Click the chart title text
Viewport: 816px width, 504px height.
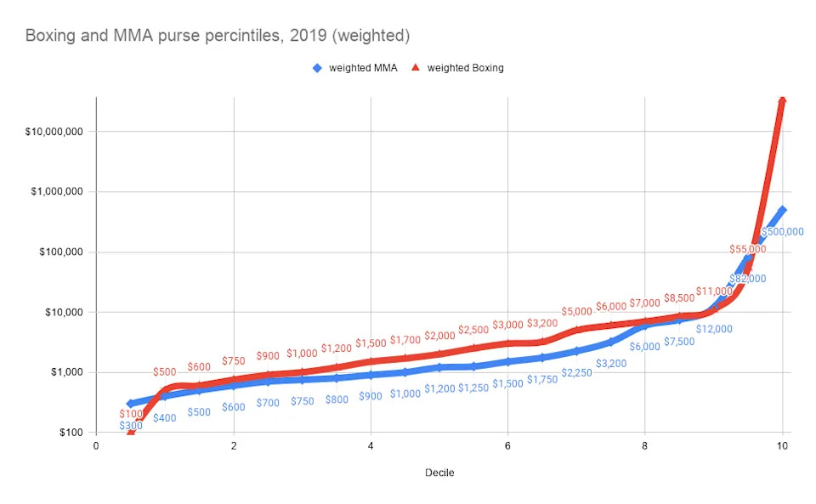point(218,36)
